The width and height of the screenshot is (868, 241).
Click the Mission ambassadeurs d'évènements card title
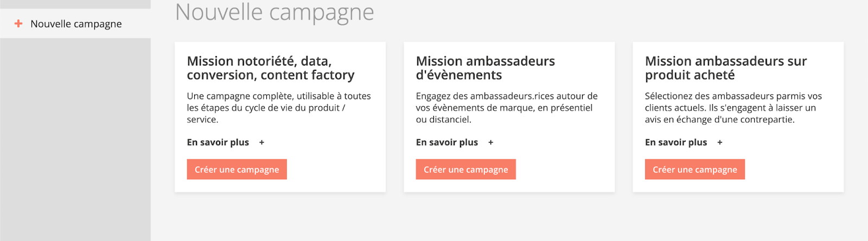coord(485,68)
